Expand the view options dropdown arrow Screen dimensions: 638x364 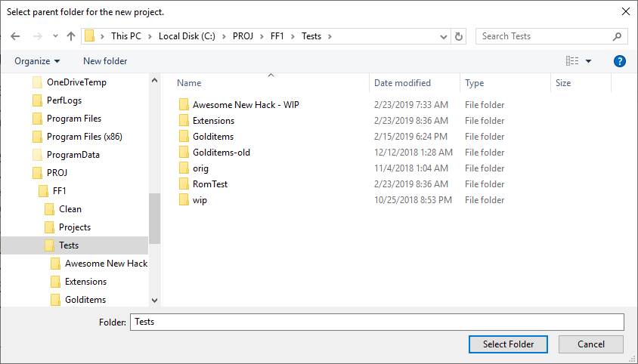pyautogui.click(x=588, y=61)
